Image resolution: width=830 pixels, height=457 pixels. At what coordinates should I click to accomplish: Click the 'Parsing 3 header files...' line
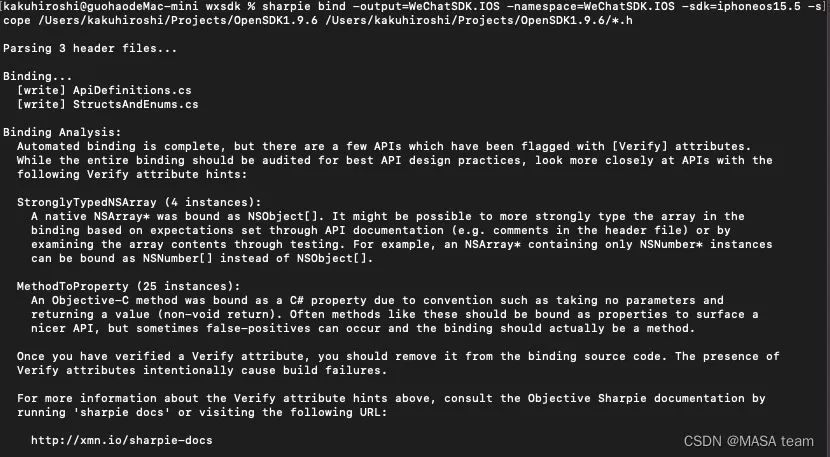pyautogui.click(x=90, y=48)
